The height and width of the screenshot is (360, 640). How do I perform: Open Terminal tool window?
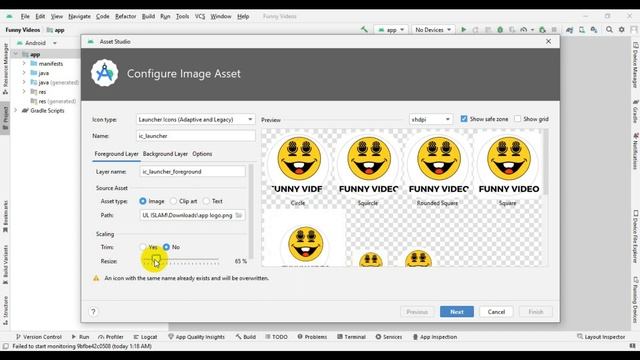[351, 337]
